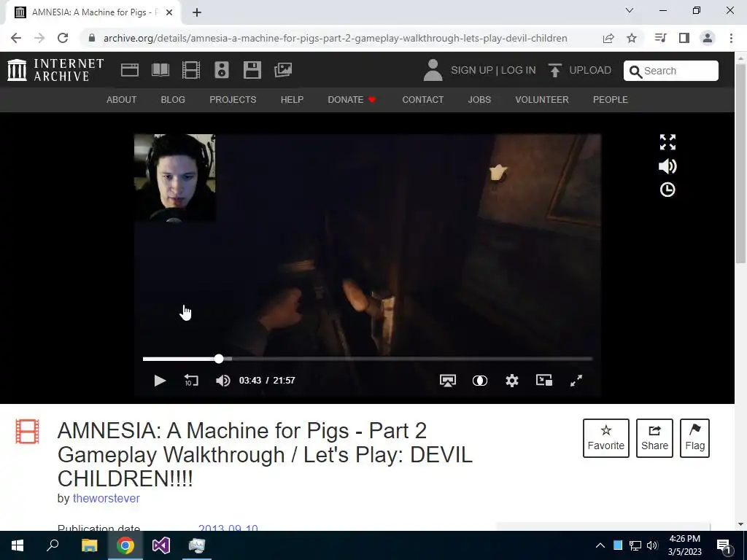The height and width of the screenshot is (560, 747).
Task: Show hidden system tray icons
Action: [x=600, y=545]
